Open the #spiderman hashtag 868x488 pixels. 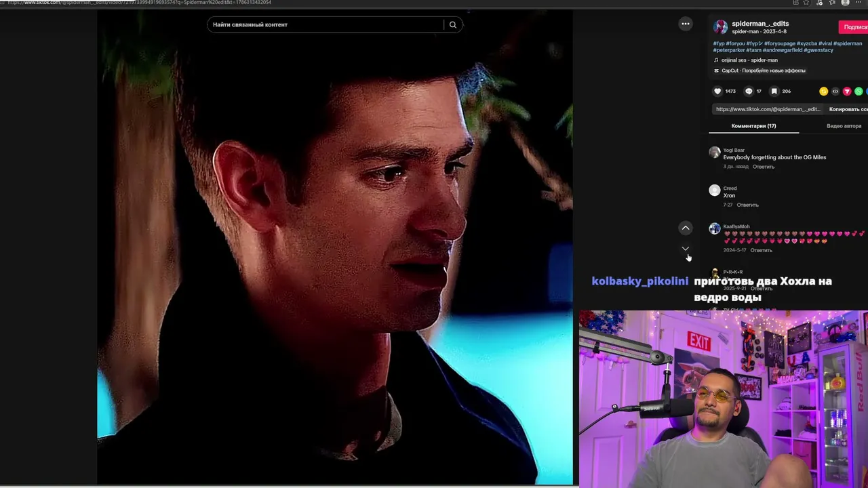848,43
